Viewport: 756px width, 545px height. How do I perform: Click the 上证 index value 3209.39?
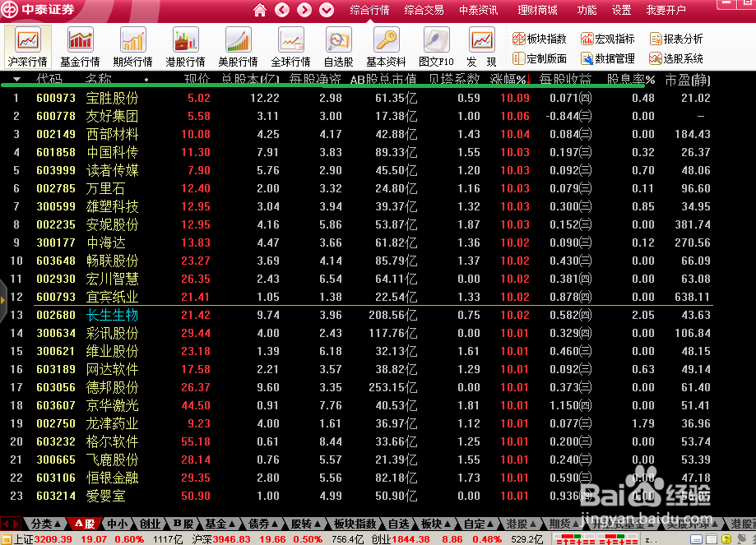point(53,539)
